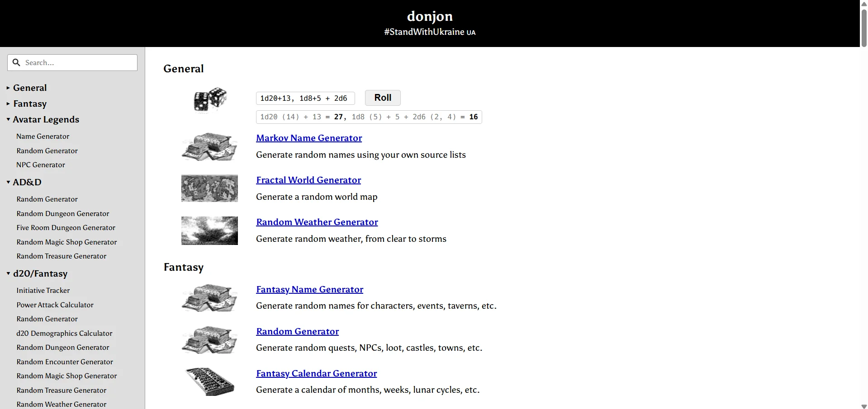Click the abacus icon for Fantasy Calendar Generator
This screenshot has height=409, width=868.
click(x=210, y=382)
